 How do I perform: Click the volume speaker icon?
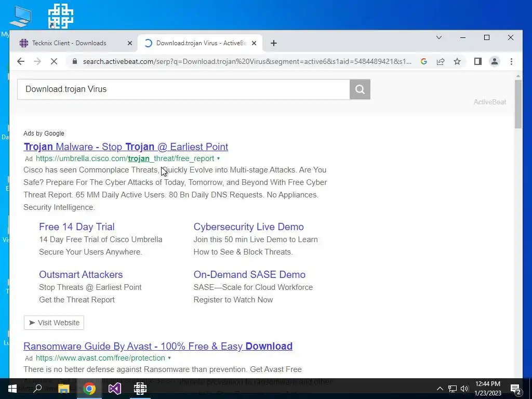[x=464, y=389]
